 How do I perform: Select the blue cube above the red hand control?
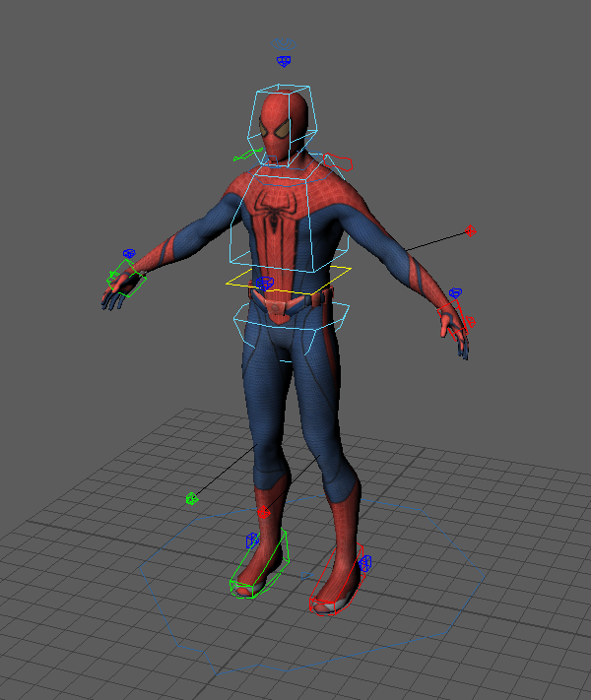click(455, 292)
